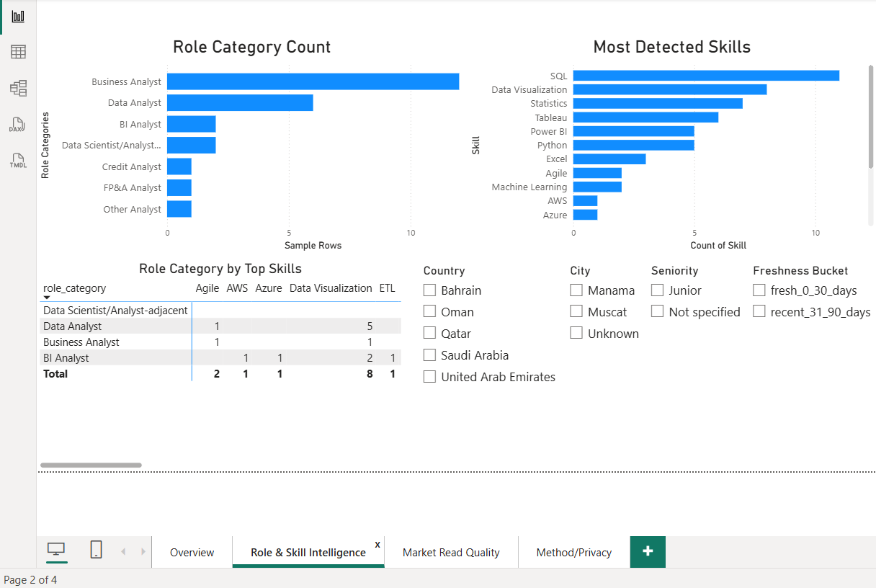Switch to mobile layout icon
Screen dimensions: 876x588
tap(97, 551)
